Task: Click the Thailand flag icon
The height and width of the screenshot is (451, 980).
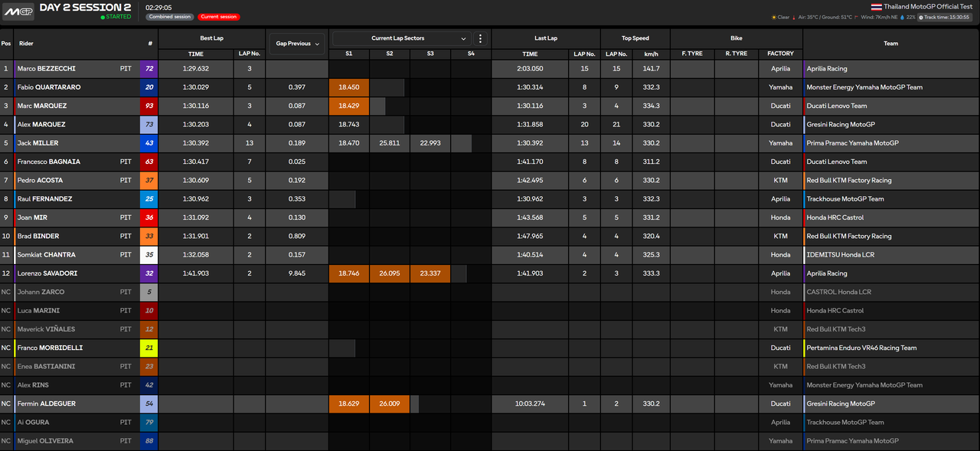Action: 877,6
